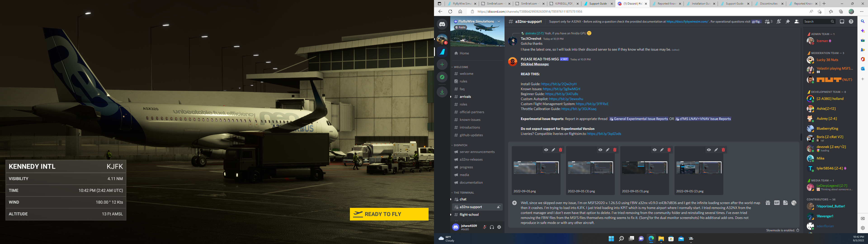Image resolution: width=868 pixels, height=244 pixels.
Task: Open docs.flybywiresim.com link in channel topic
Action: click(x=687, y=21)
